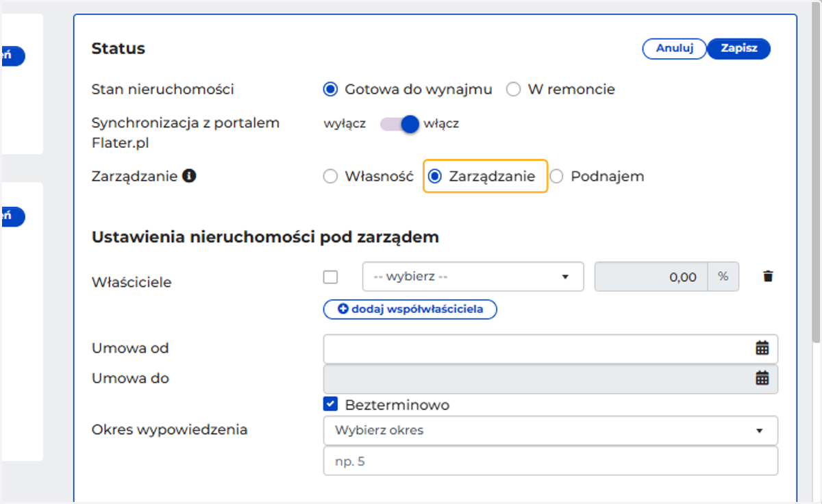Click 'dodaj współwłaściciela' button

[x=410, y=310]
